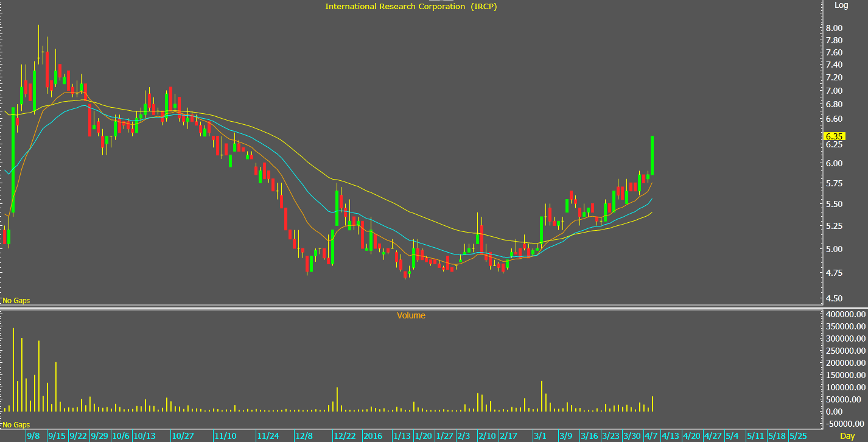This screenshot has width=868, height=442.
Task: Click the 7.20 price axis label
Action: tap(835, 77)
